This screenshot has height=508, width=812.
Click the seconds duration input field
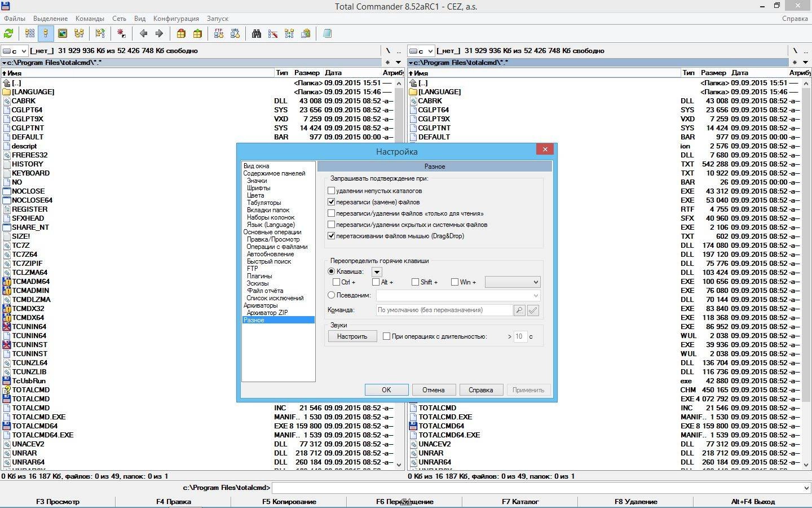click(x=520, y=336)
